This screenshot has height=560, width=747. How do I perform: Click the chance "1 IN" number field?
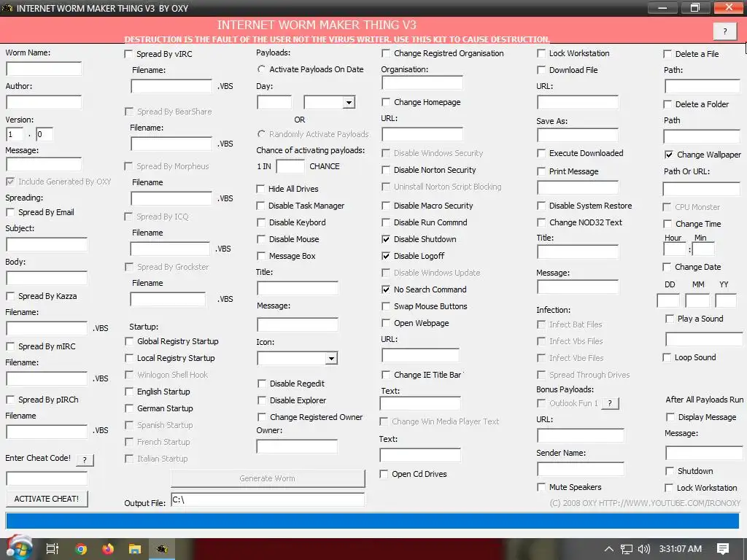(x=290, y=167)
